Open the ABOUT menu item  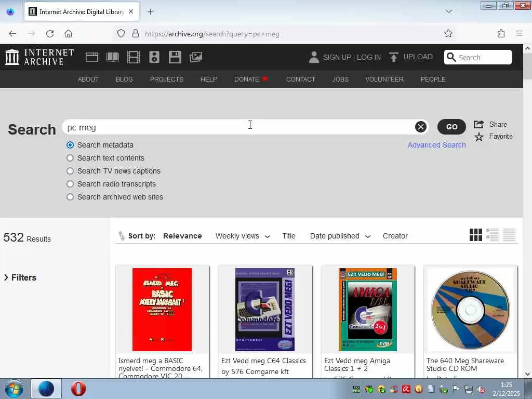[x=88, y=79]
